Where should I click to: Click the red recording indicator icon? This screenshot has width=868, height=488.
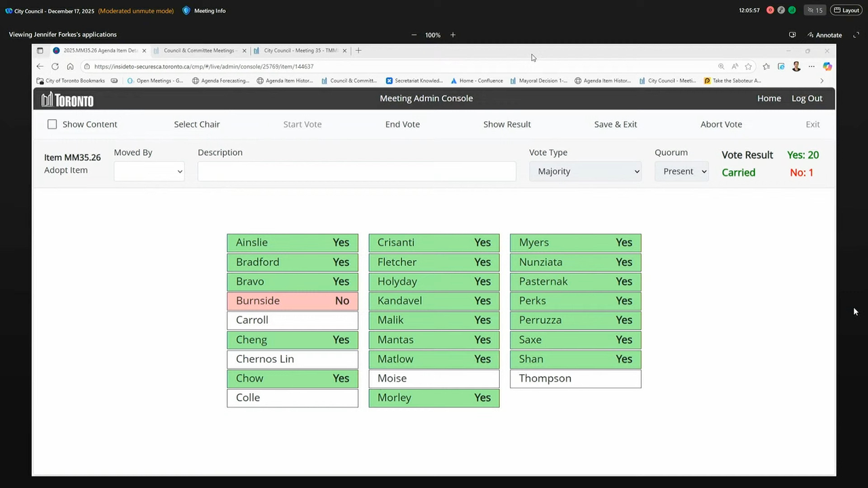(770, 10)
